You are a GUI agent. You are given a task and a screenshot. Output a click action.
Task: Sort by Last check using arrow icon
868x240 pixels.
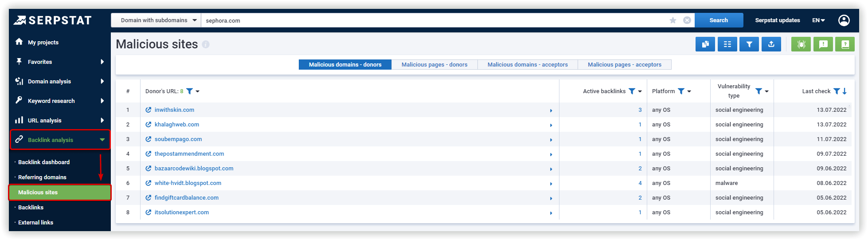(845, 91)
